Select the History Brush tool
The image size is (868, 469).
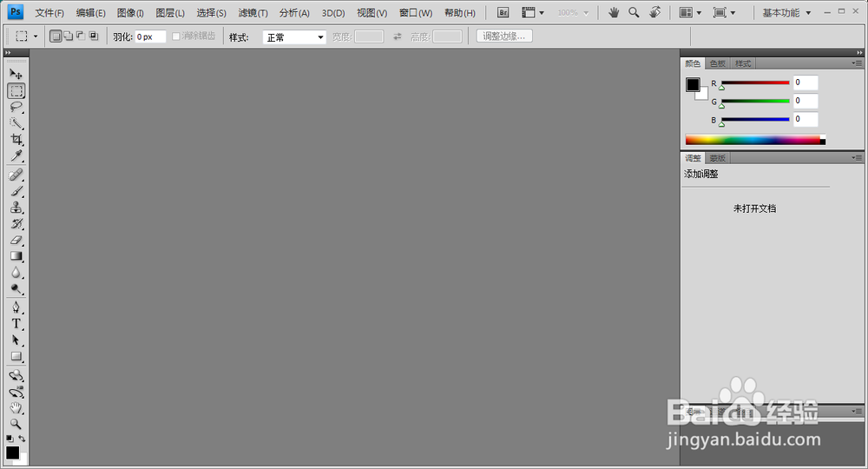(16, 224)
